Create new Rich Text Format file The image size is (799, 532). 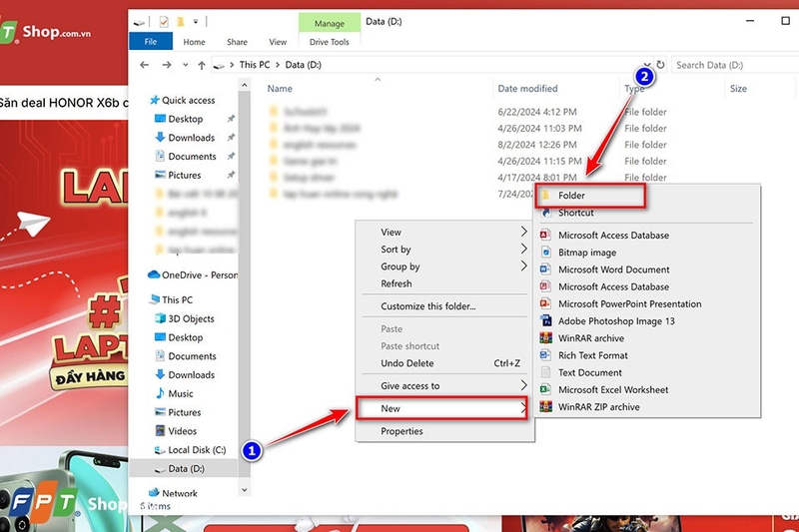(647, 355)
